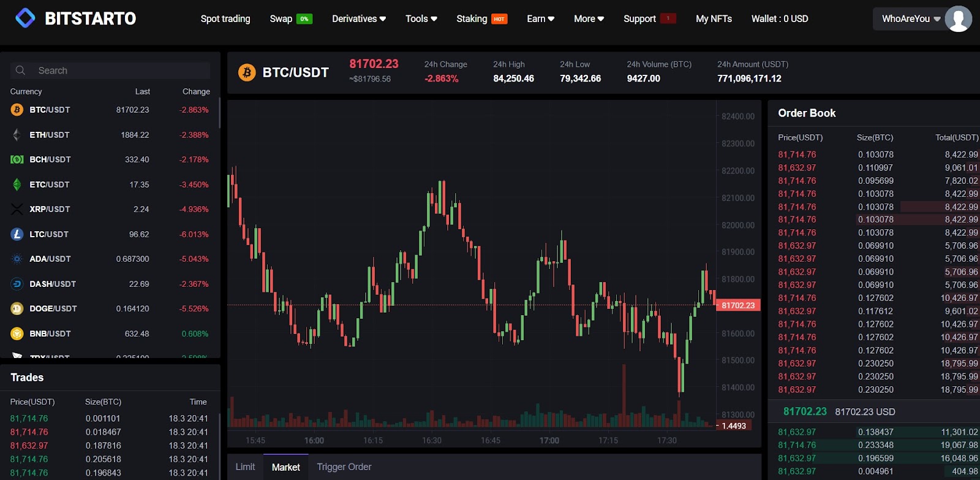Image resolution: width=980 pixels, height=480 pixels.
Task: Click the Wallet : 0 USD link
Action: [x=780, y=19]
